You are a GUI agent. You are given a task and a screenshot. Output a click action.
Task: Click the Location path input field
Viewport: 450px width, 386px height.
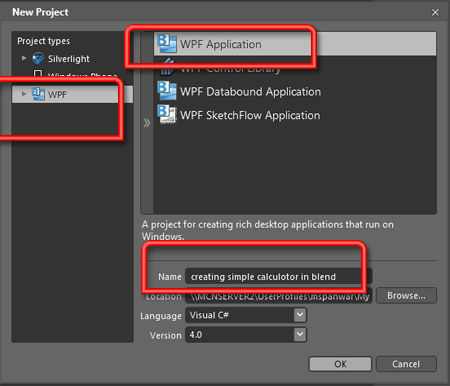pyautogui.click(x=278, y=296)
